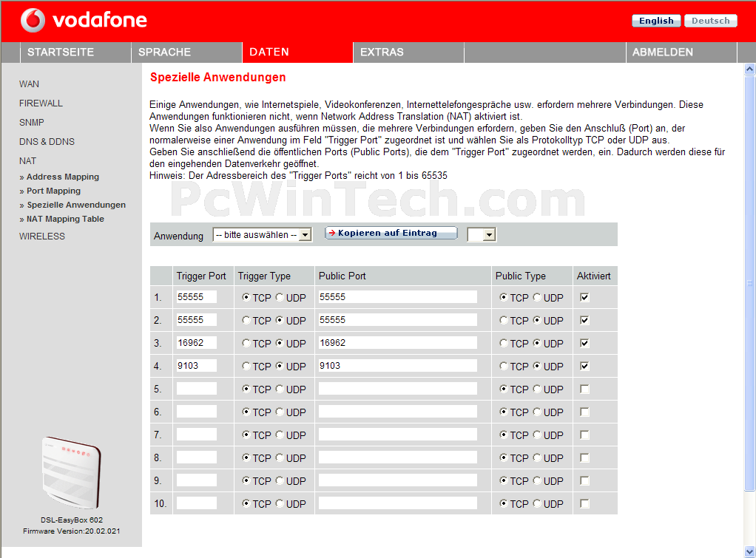Open the entry number dropdown next to Kopieren
This screenshot has width=756, height=558.
click(x=482, y=235)
